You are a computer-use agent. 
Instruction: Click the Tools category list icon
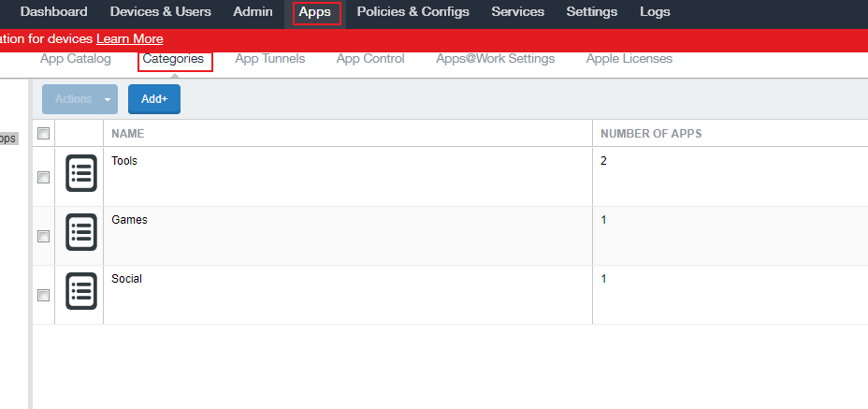click(x=81, y=173)
